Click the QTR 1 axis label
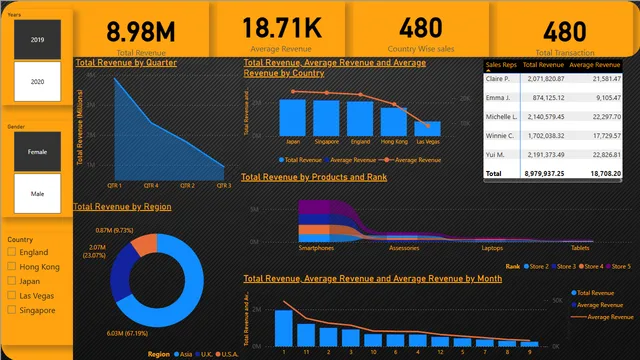 point(114,185)
